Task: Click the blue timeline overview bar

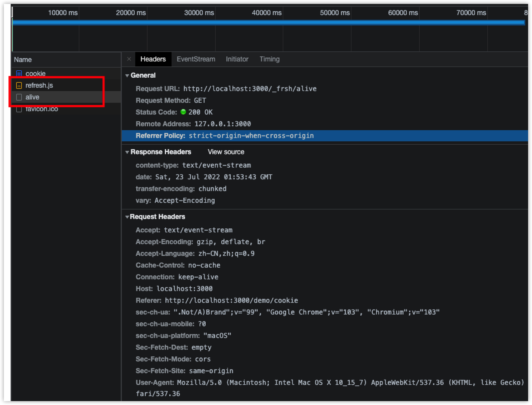Action: click(x=268, y=22)
